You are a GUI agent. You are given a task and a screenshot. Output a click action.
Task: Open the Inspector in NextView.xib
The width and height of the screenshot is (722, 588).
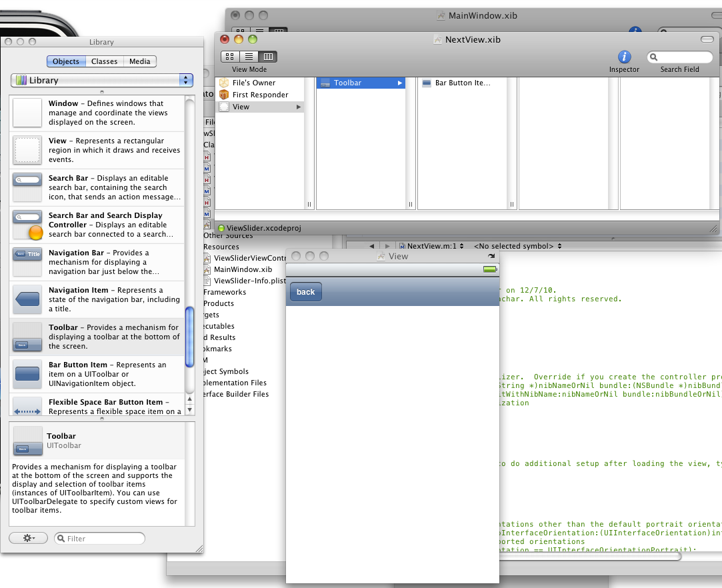pyautogui.click(x=624, y=57)
